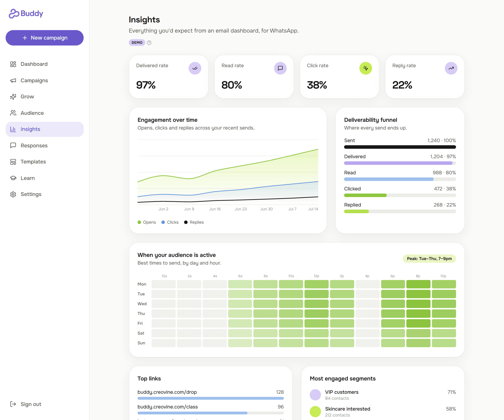This screenshot has width=504, height=420.
Task: Click the 38% click rate value
Action: tap(317, 85)
